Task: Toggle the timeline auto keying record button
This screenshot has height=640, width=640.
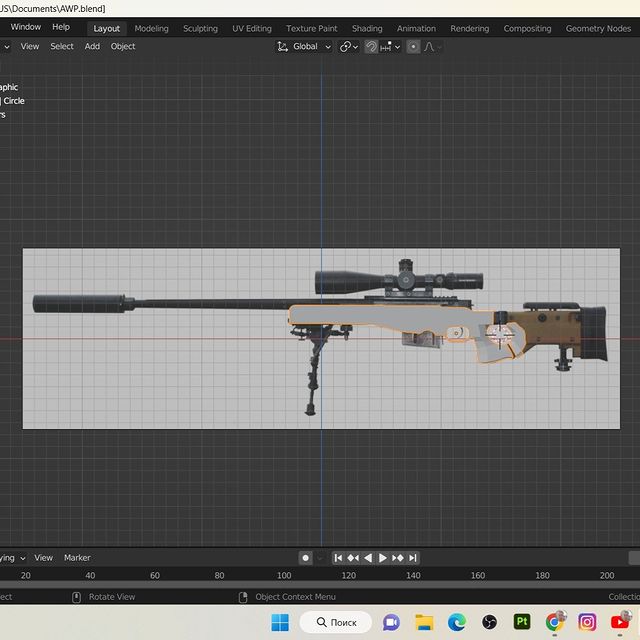Action: (x=305, y=558)
